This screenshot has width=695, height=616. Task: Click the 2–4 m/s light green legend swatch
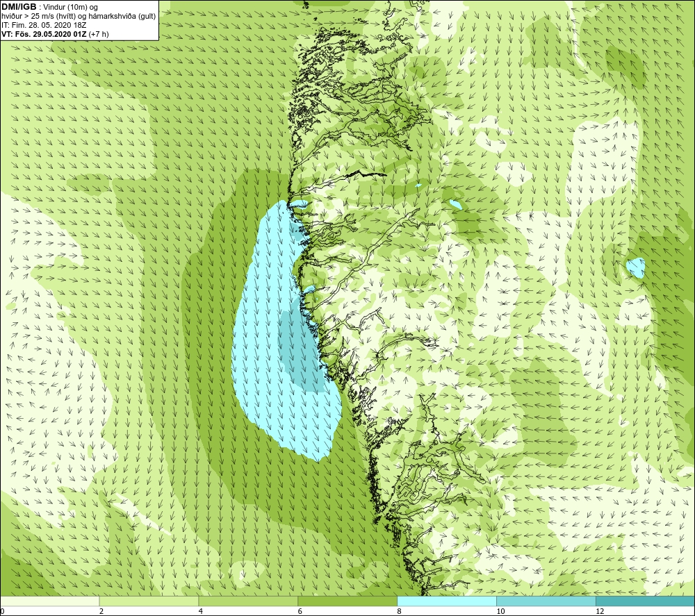click(x=149, y=601)
